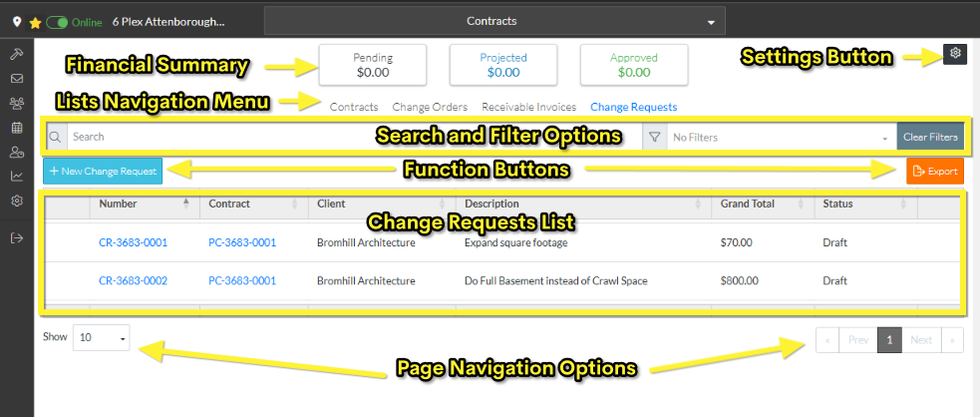Screen dimensions: 980x417
Task: Click the Projected summary card
Action: (x=503, y=65)
